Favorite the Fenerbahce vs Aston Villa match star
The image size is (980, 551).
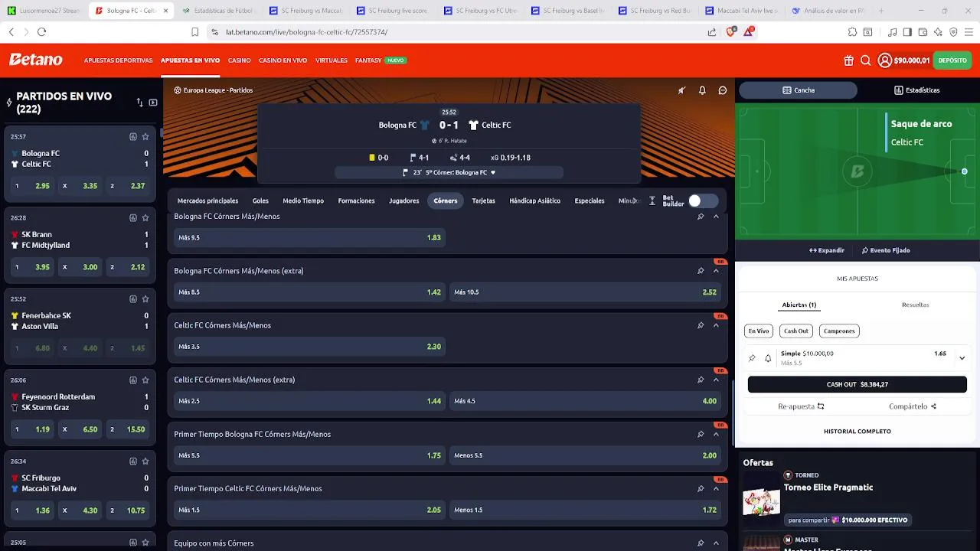click(x=145, y=299)
